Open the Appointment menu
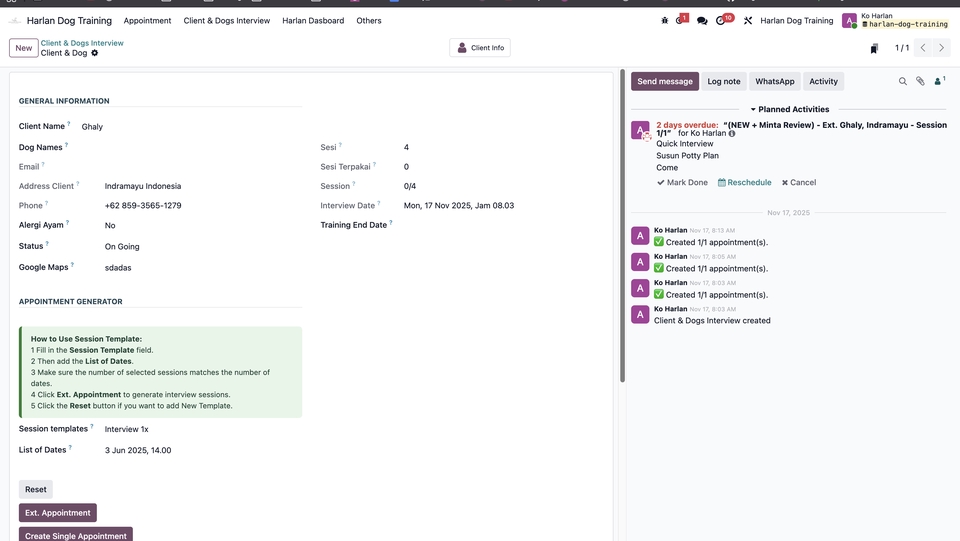The image size is (960, 541). [148, 21]
